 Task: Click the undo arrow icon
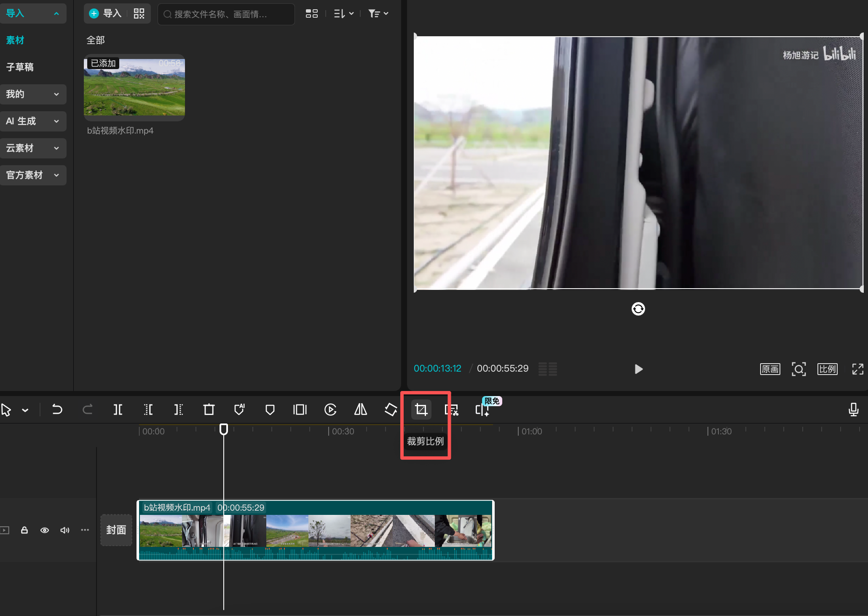pyautogui.click(x=57, y=410)
